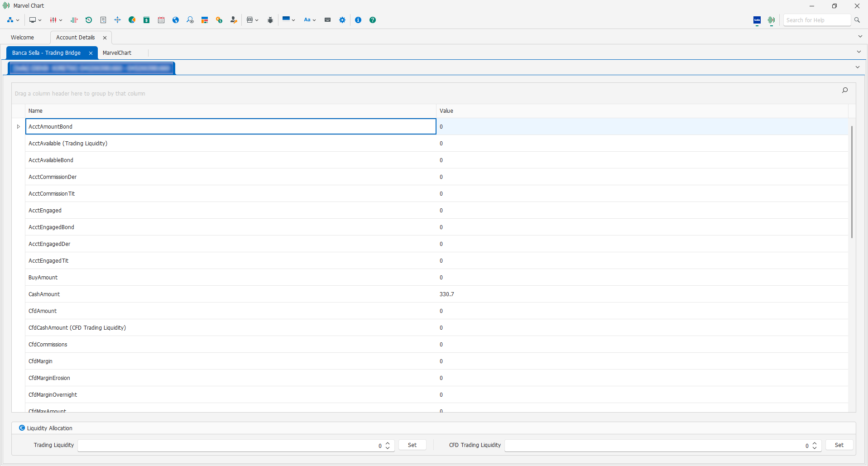Click the coins currency toolbar icon
This screenshot has width=868, height=466.
tap(219, 20)
